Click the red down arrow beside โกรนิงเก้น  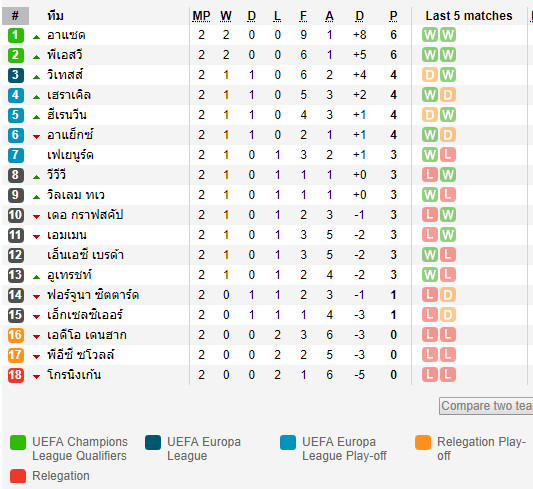point(36,377)
